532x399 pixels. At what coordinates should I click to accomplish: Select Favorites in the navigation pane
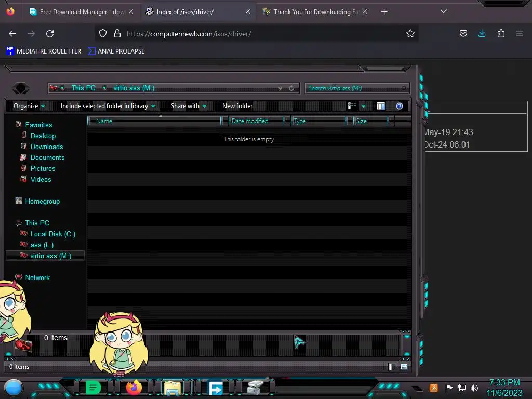click(x=34, y=125)
